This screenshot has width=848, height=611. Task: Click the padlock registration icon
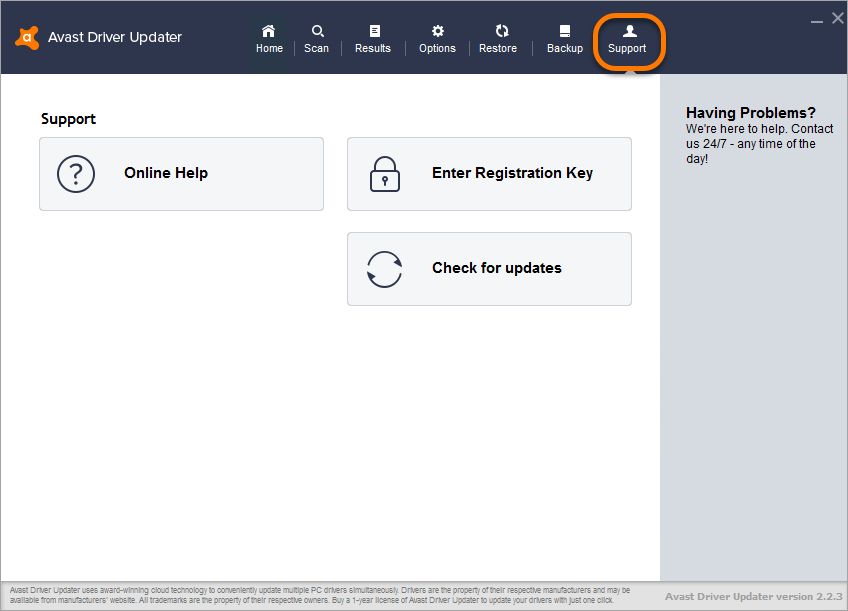pyautogui.click(x=385, y=174)
